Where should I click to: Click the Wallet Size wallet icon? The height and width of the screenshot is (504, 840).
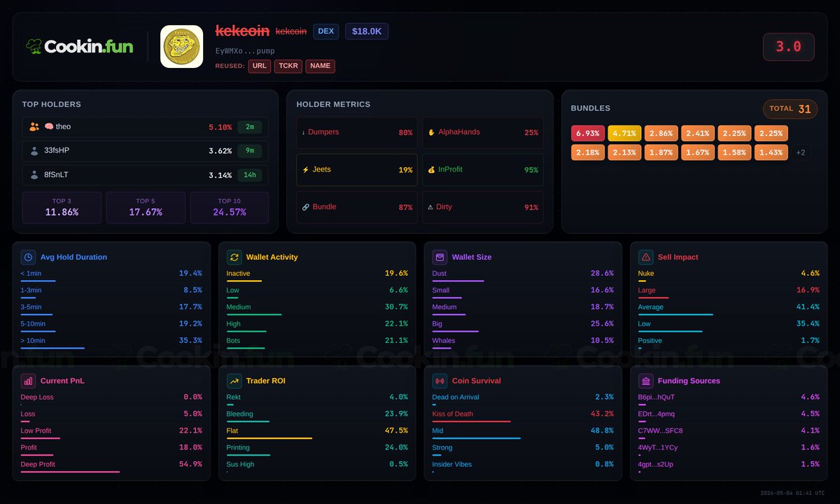pos(440,257)
